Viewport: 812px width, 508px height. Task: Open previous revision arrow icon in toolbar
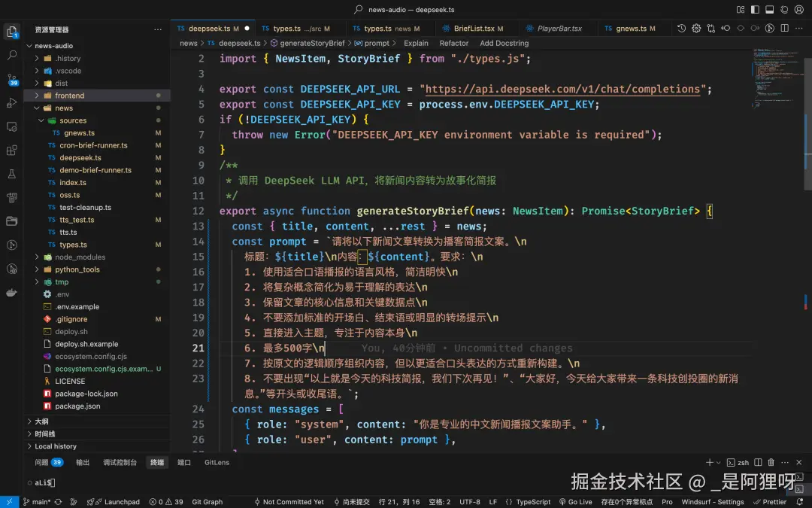tap(726, 29)
